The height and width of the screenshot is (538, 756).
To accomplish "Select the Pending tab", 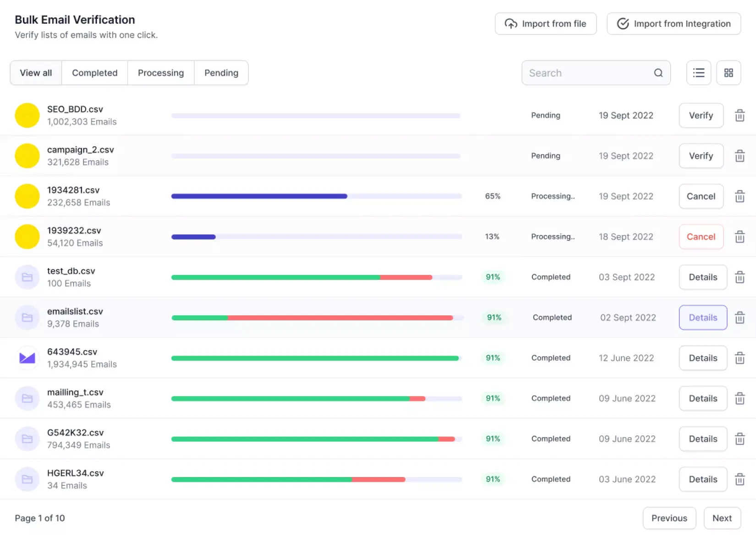I will pos(221,73).
